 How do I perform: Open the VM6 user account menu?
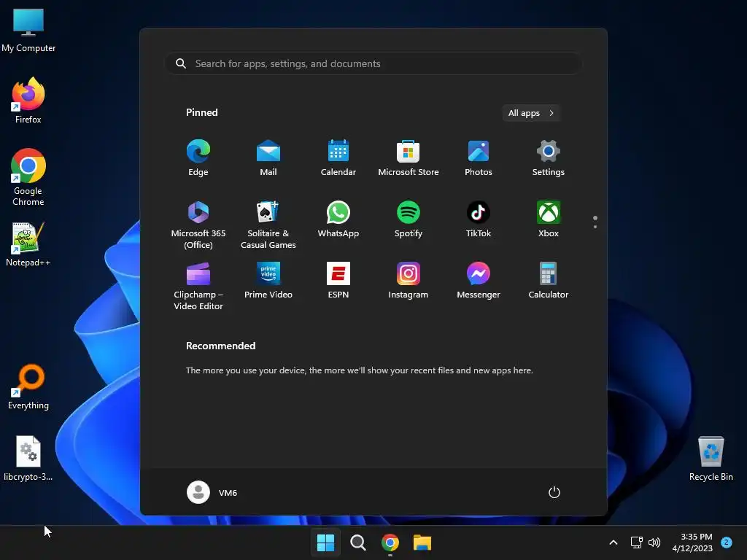212,492
